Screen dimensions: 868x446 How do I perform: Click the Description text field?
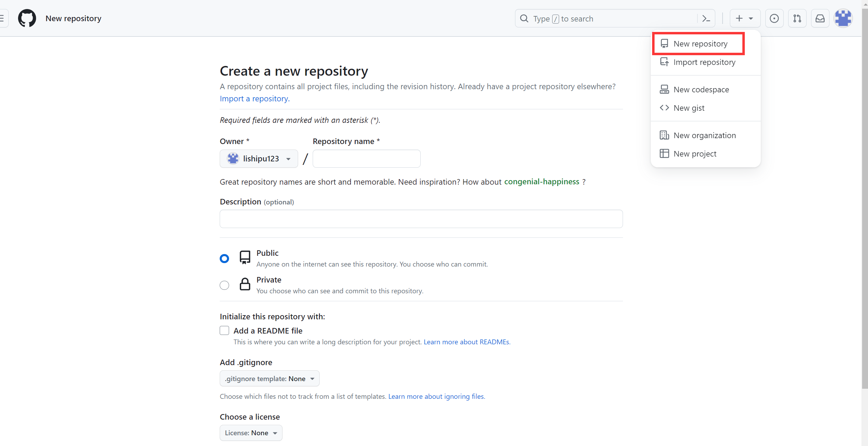pyautogui.click(x=421, y=219)
